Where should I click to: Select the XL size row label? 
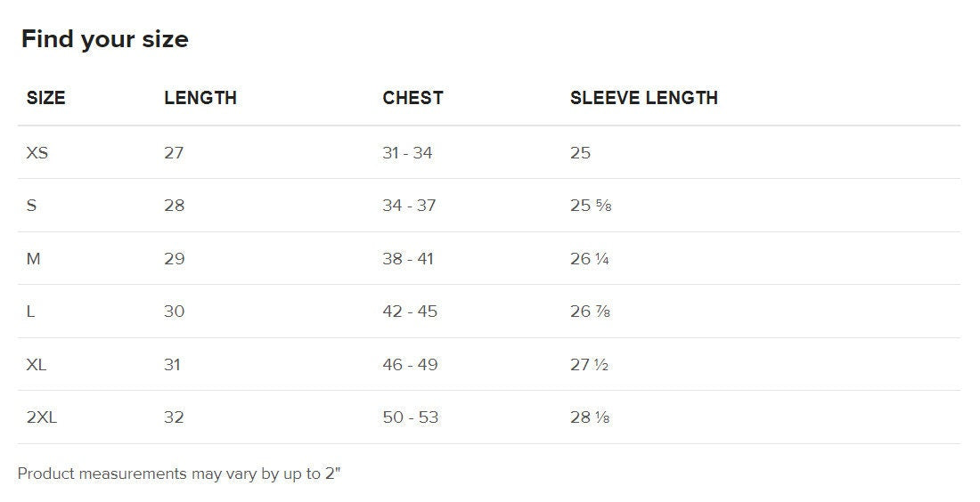(x=37, y=365)
